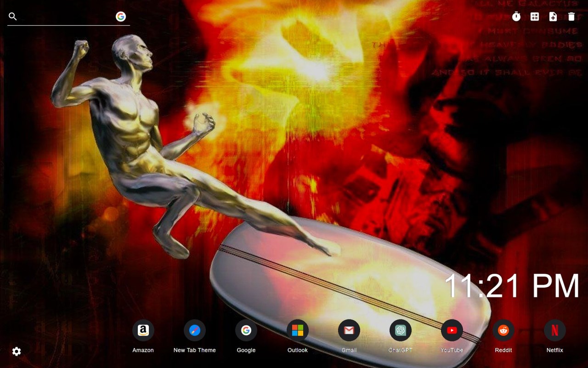
Task: Click the Netflix text label
Action: (555, 350)
